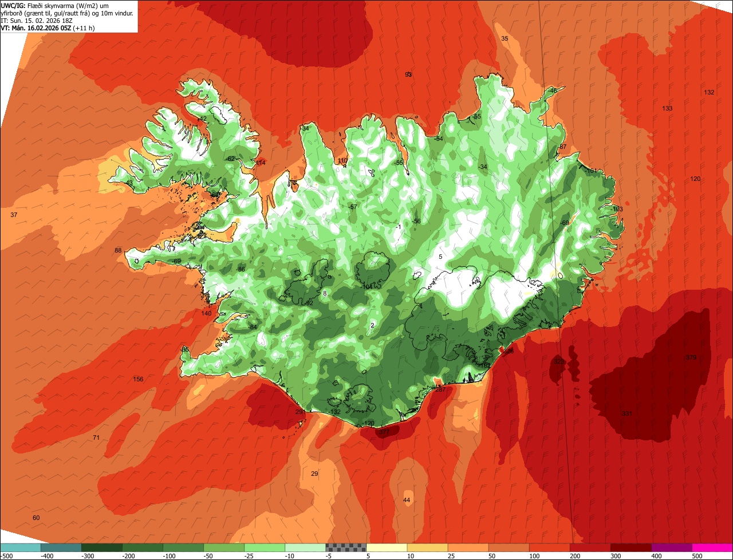The image size is (733, 560).
Task: Click the '-57' value in north-central Iceland
Action: 353,207
